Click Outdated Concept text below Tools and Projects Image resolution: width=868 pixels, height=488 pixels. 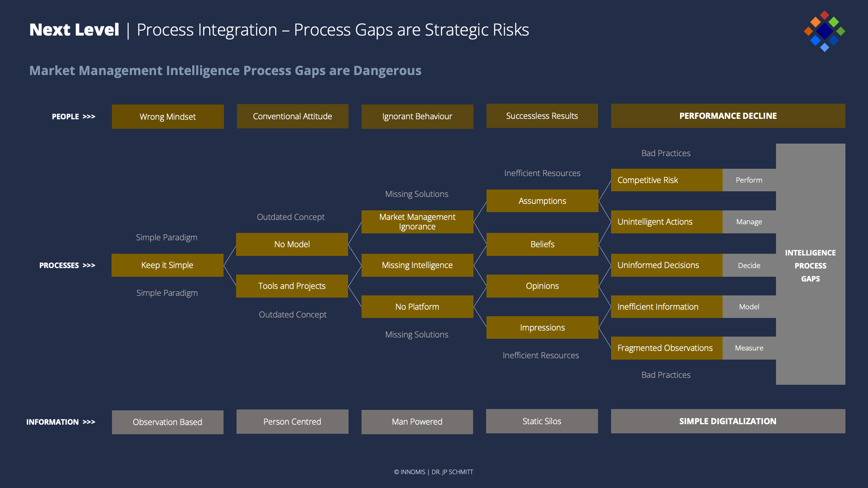point(293,314)
